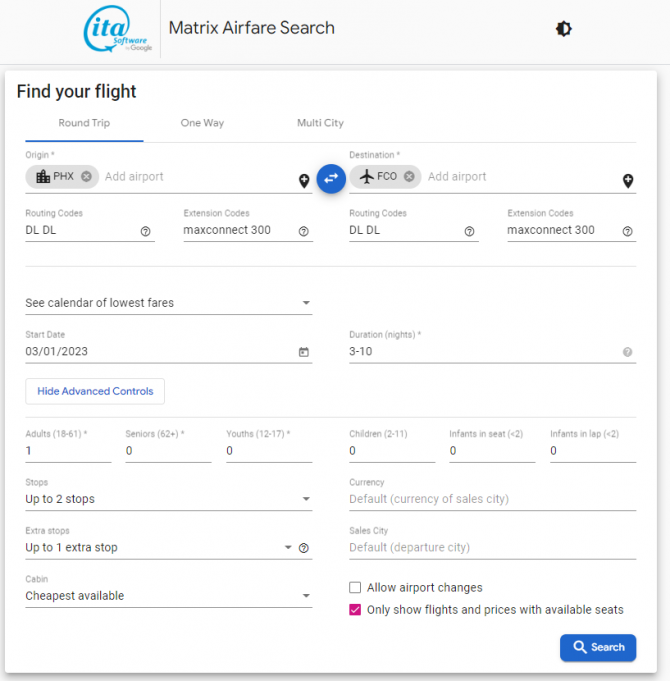670x681 pixels.
Task: Enable Allow airport changes checkbox
Action: pos(355,588)
